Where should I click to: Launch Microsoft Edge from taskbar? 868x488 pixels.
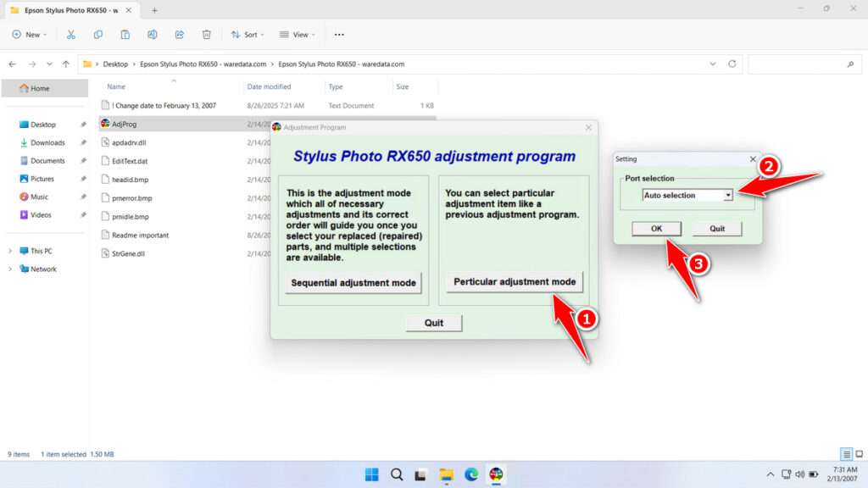coord(471,474)
